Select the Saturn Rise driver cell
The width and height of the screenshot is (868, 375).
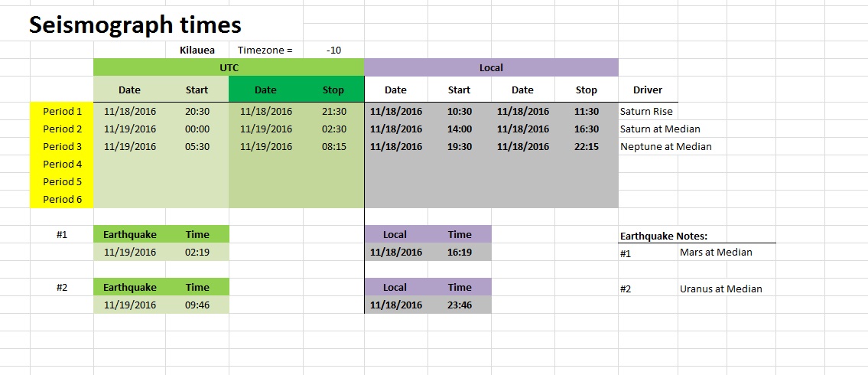pyautogui.click(x=646, y=111)
